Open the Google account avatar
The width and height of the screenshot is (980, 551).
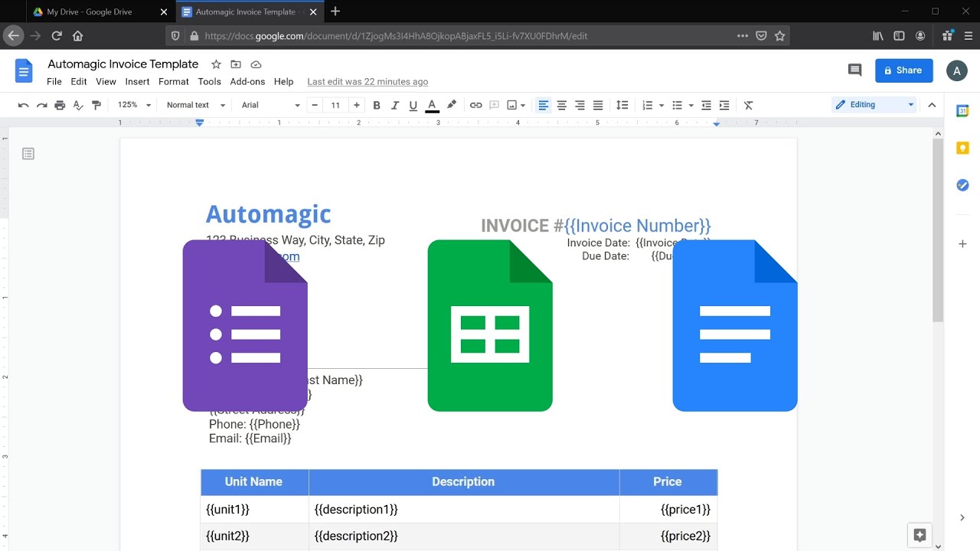956,71
